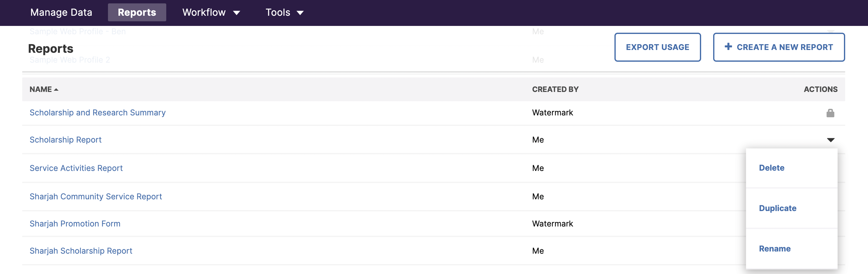Open the Sharjah Scholarship Report link

(81, 251)
